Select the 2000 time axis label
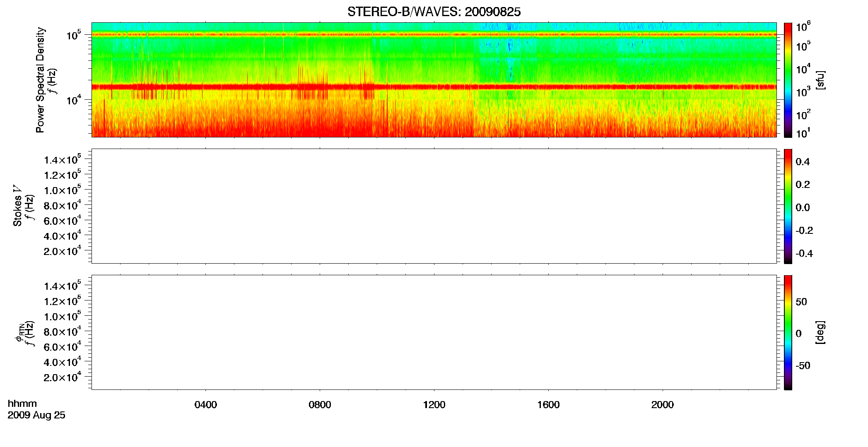The image size is (868, 447). tap(662, 405)
